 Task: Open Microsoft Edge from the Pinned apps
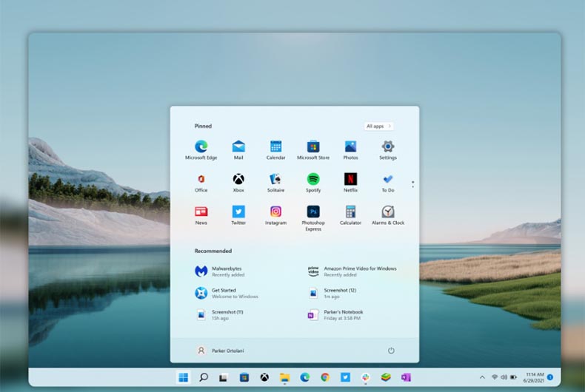tap(201, 150)
